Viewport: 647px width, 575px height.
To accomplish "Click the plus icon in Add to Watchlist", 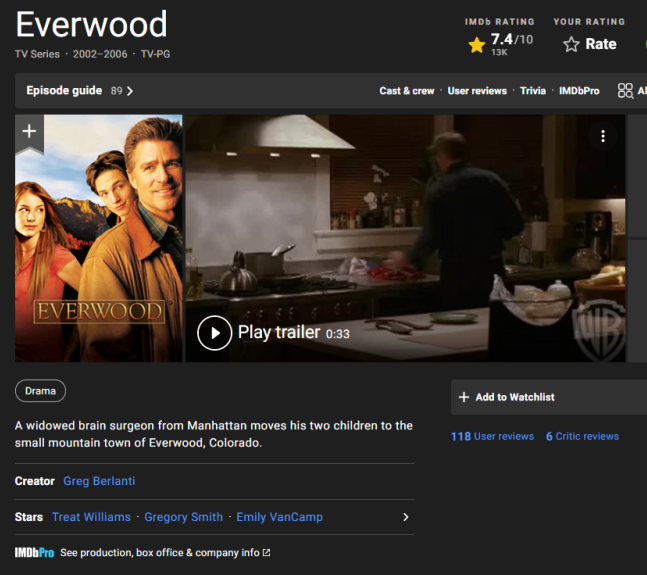I will coord(464,397).
